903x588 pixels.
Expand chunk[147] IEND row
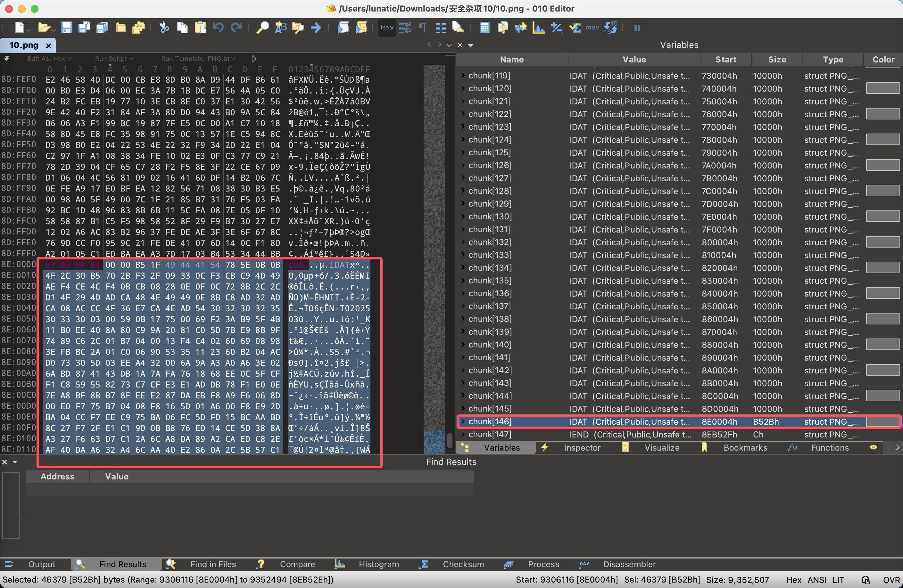tap(463, 434)
